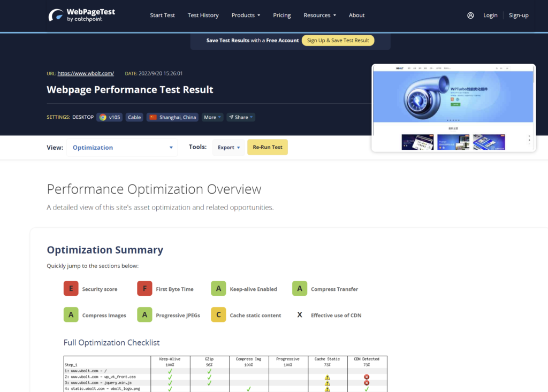Click the user account icon
548x392 pixels.
[x=470, y=16]
